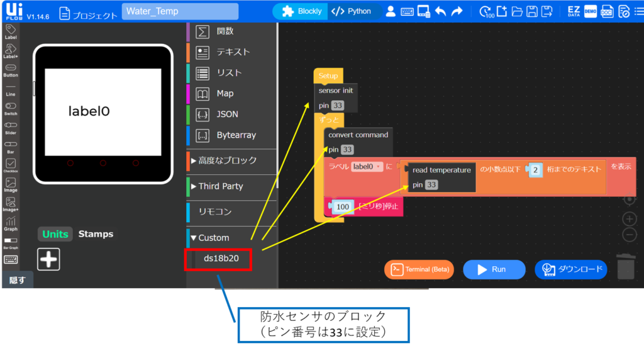Screen dimensions: 644x348
Task: Open EZ DATA
Action: (x=574, y=11)
